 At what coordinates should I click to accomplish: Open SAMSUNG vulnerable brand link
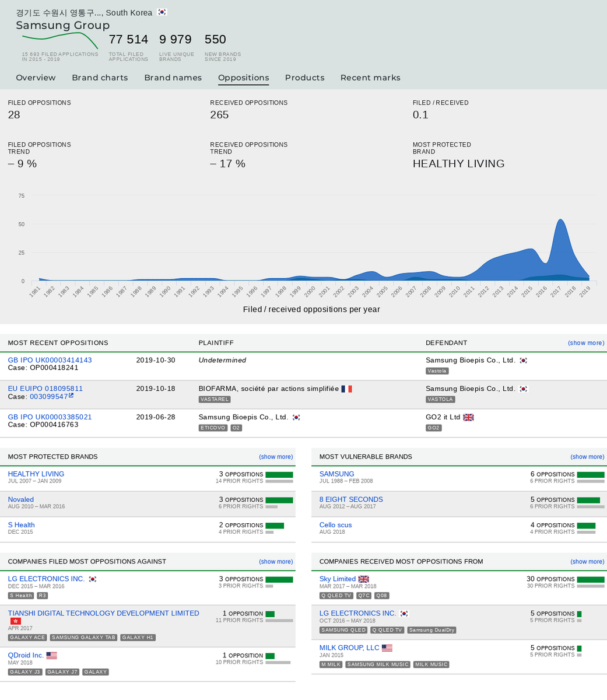click(336, 474)
